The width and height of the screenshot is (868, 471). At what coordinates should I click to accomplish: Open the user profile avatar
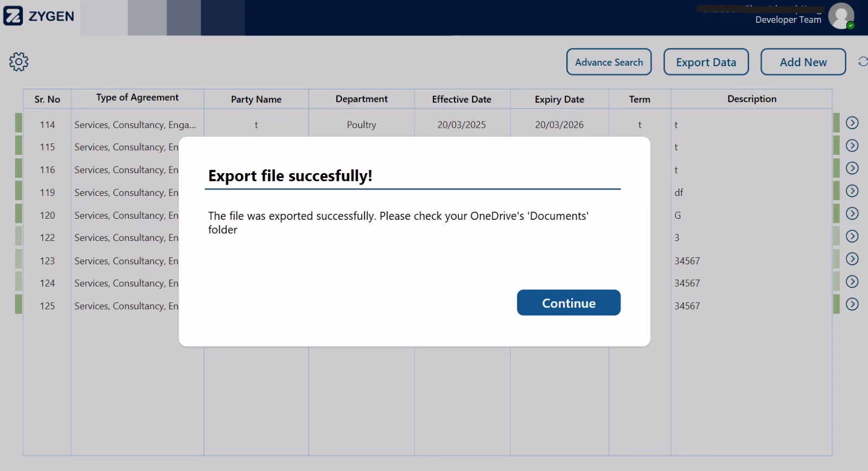(841, 16)
